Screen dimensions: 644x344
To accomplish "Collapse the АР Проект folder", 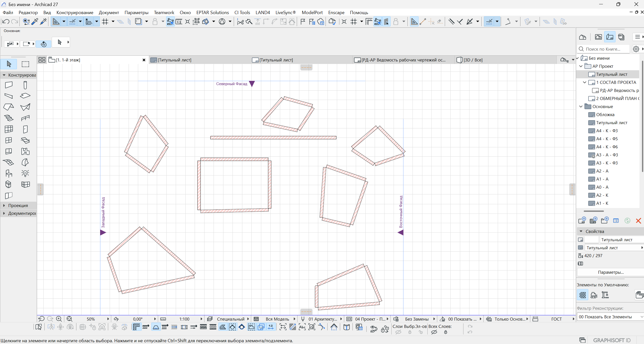I will [581, 66].
